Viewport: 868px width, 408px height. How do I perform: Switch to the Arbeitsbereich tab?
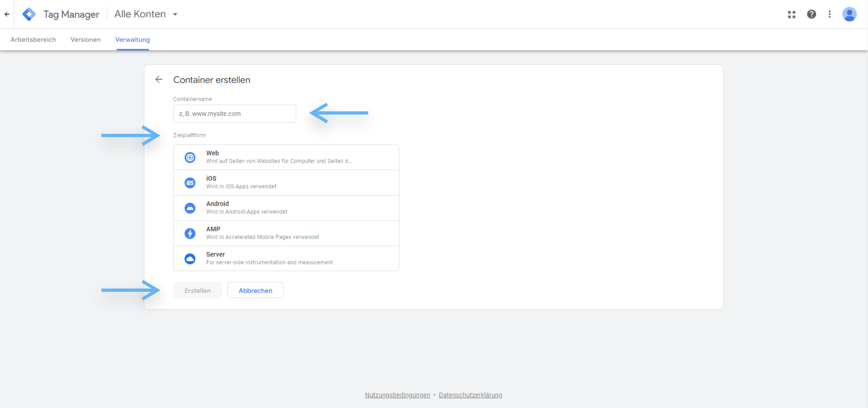(33, 40)
